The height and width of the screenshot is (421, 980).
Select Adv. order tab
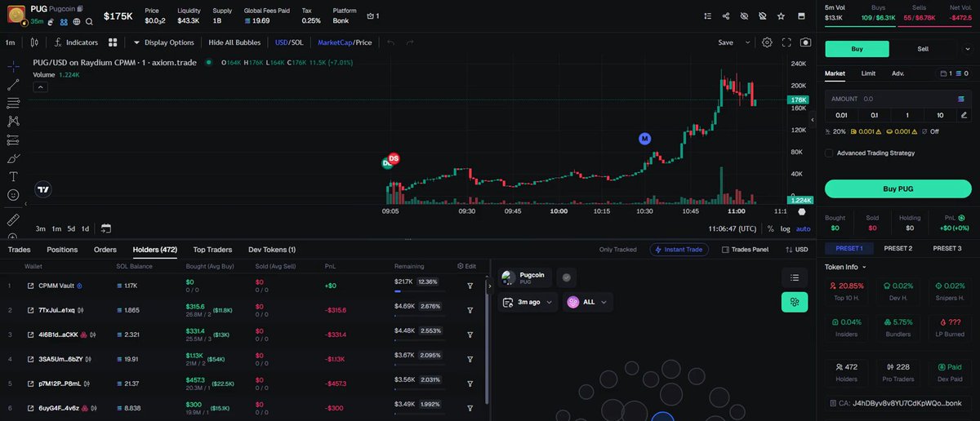coord(898,73)
